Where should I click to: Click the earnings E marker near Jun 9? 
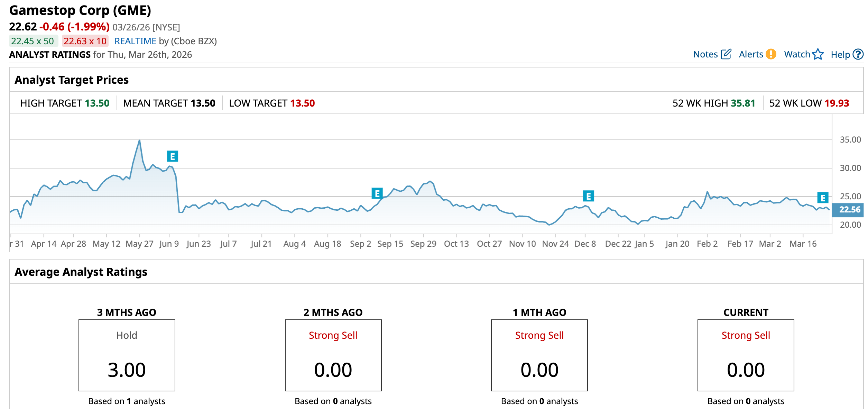(x=173, y=156)
